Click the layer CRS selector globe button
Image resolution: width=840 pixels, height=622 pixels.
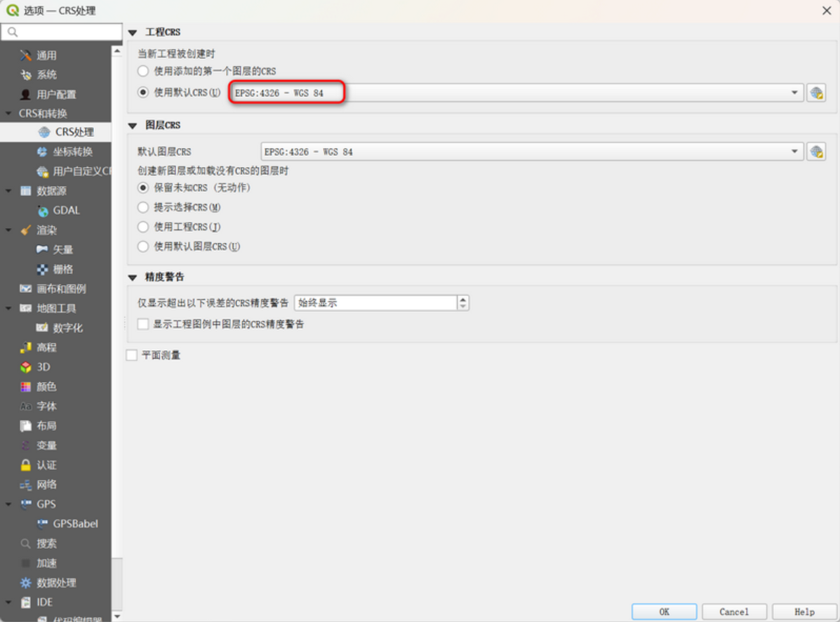click(816, 152)
